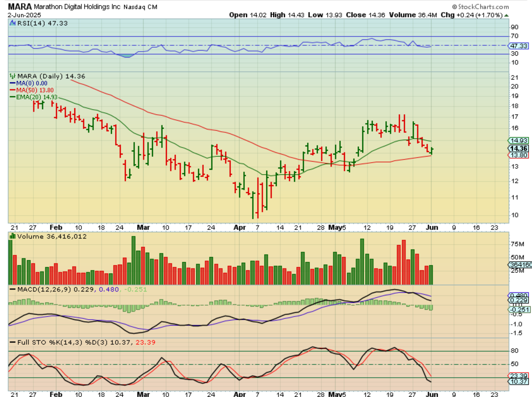This screenshot has width=532, height=397.
Task: Click the EMA(20) 14.93 legend entry
Action: 37,97
